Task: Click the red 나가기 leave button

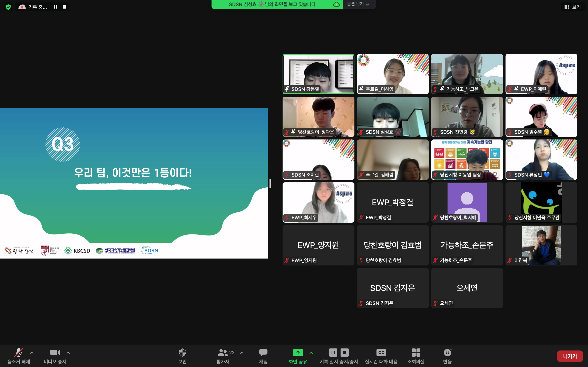Action: click(570, 356)
